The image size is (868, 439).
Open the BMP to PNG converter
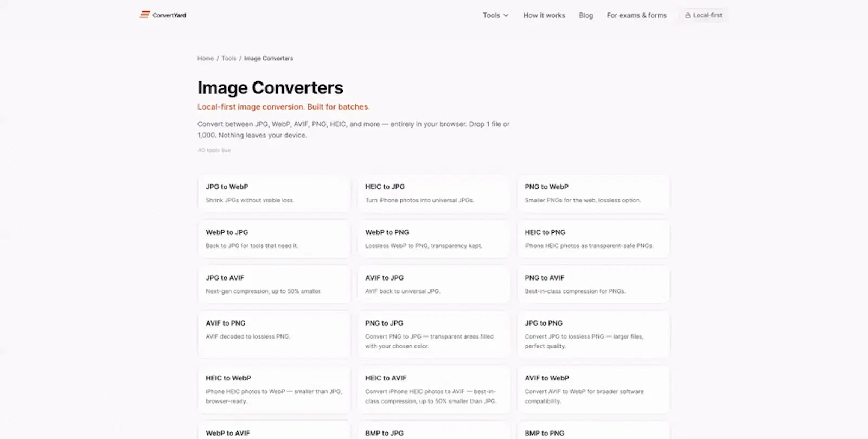(x=593, y=431)
